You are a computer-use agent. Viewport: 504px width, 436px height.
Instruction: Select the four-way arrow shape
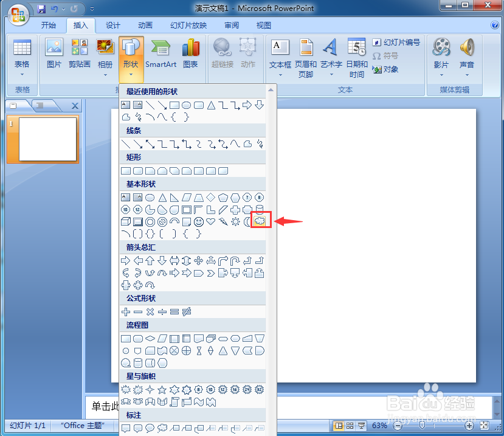point(199,260)
